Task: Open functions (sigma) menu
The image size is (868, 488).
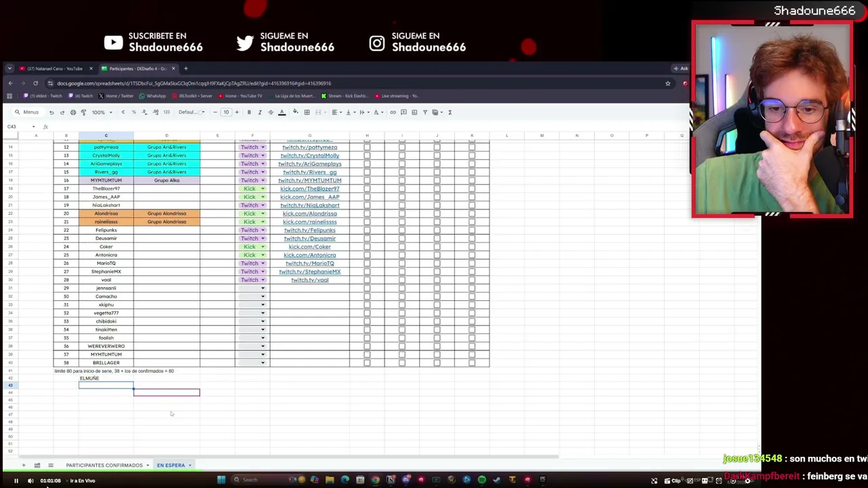Action: click(450, 113)
